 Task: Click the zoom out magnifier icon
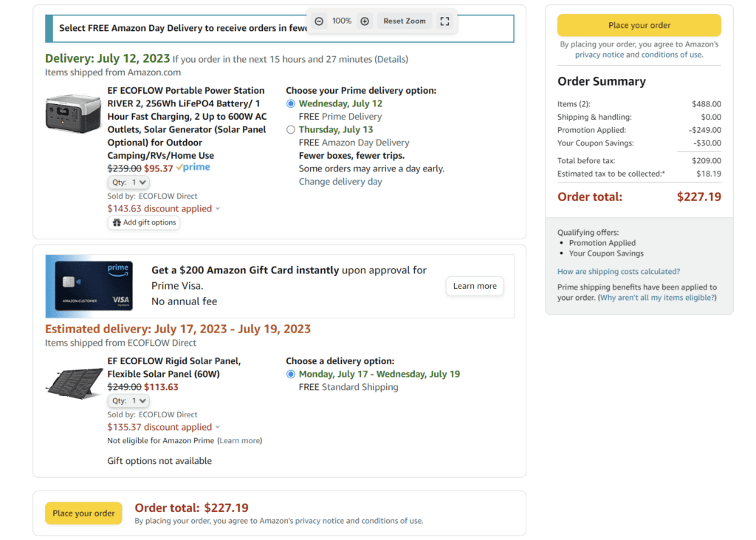coord(319,21)
